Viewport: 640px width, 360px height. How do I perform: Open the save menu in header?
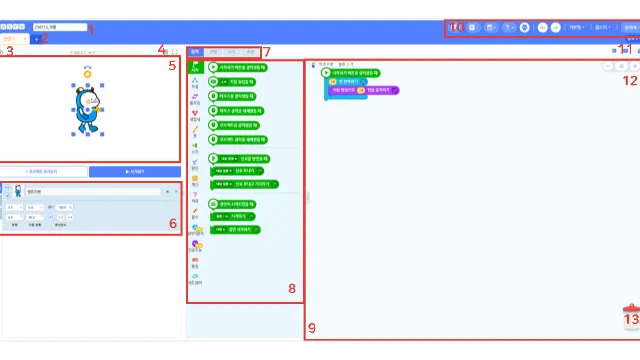(x=491, y=27)
